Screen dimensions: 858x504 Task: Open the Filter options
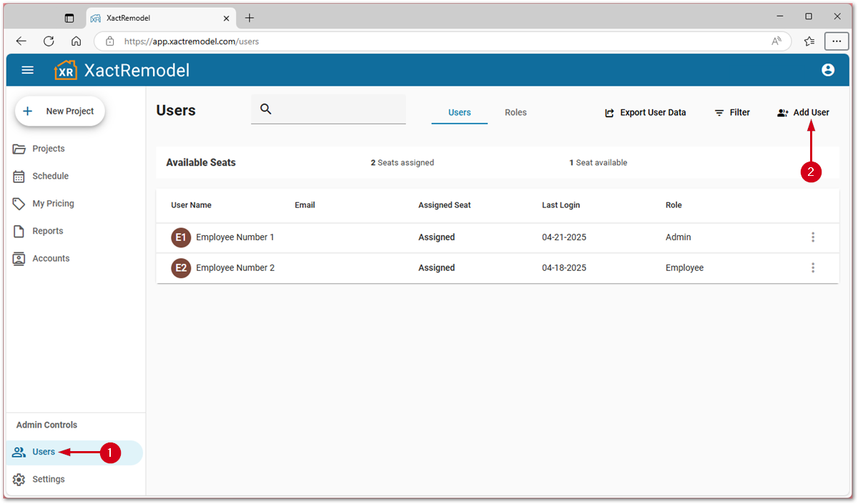point(732,112)
